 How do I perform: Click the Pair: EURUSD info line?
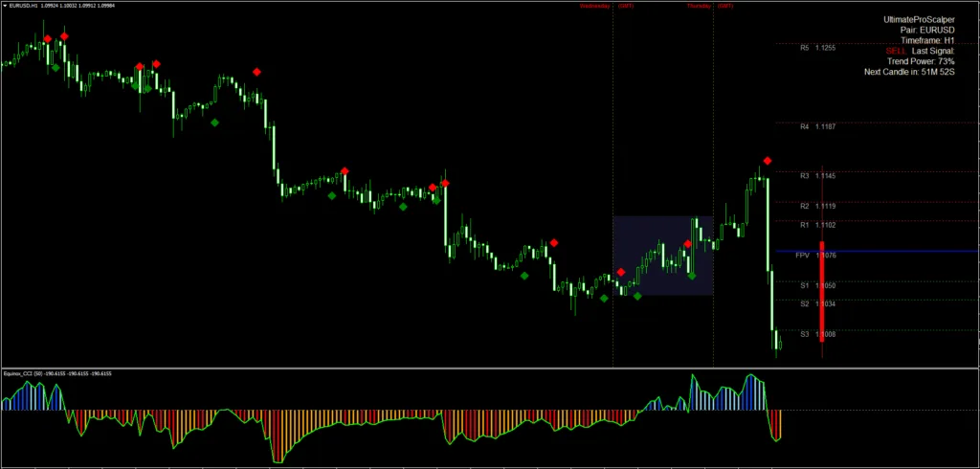click(926, 30)
